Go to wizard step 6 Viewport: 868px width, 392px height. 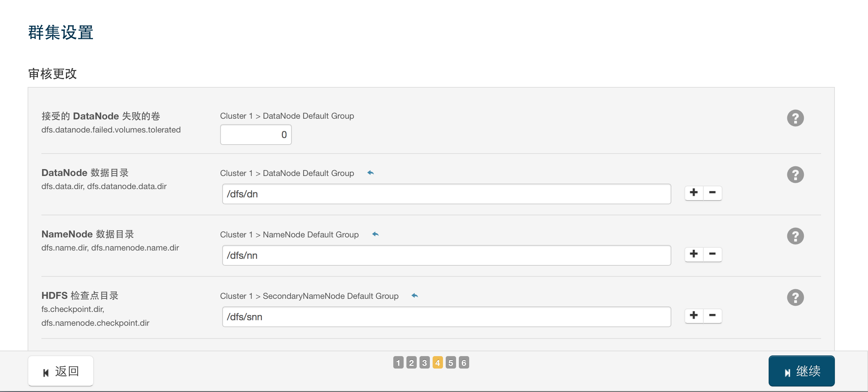point(464,363)
